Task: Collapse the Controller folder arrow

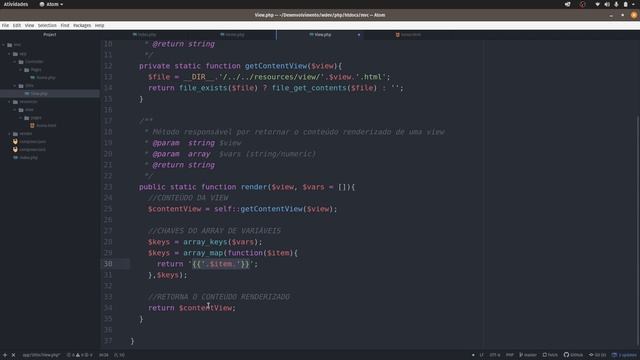Action: pyautogui.click(x=15, y=62)
